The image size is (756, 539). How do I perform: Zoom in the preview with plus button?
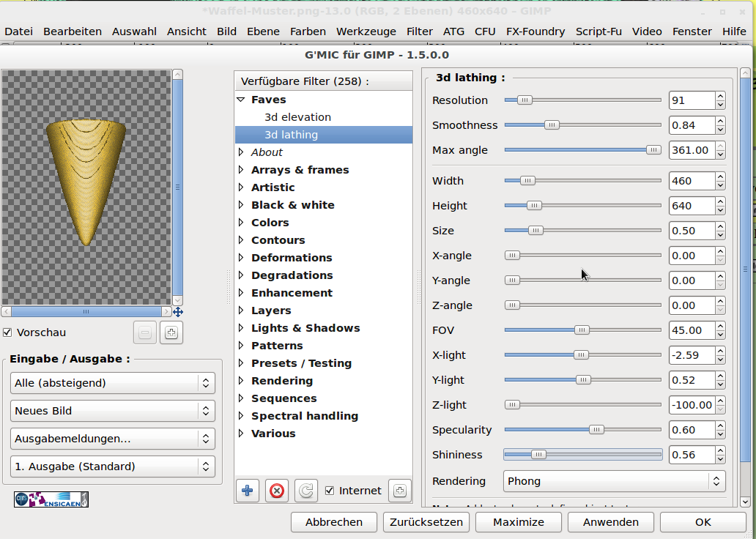click(171, 332)
